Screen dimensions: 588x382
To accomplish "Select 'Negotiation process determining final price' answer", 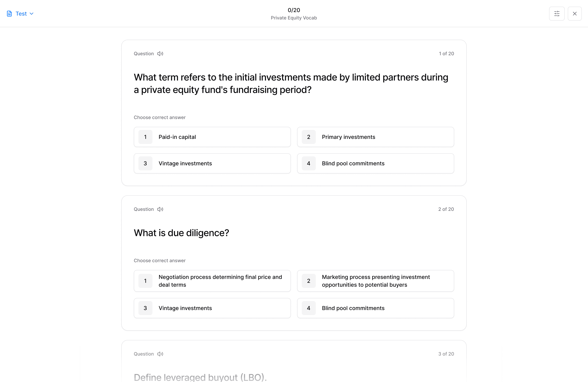I will (212, 281).
